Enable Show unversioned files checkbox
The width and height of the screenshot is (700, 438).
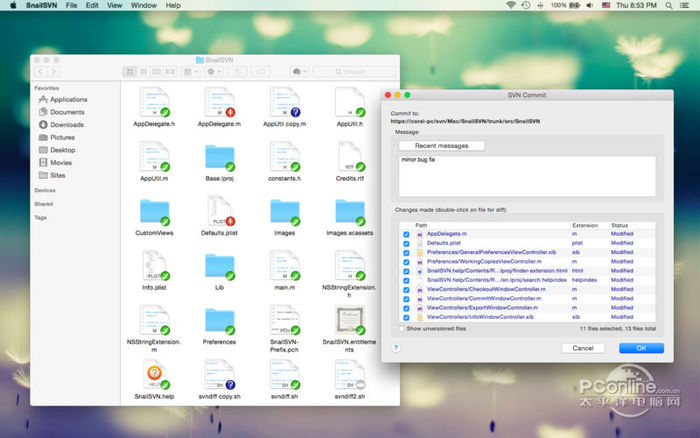click(402, 328)
